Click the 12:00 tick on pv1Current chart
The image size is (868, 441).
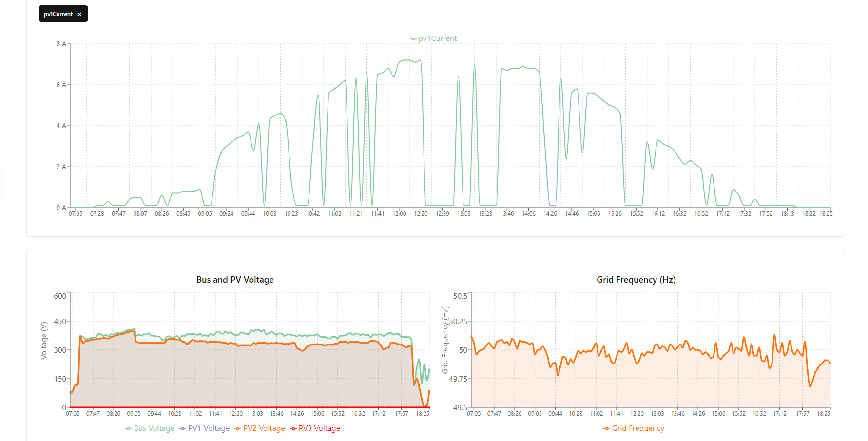pyautogui.click(x=399, y=214)
